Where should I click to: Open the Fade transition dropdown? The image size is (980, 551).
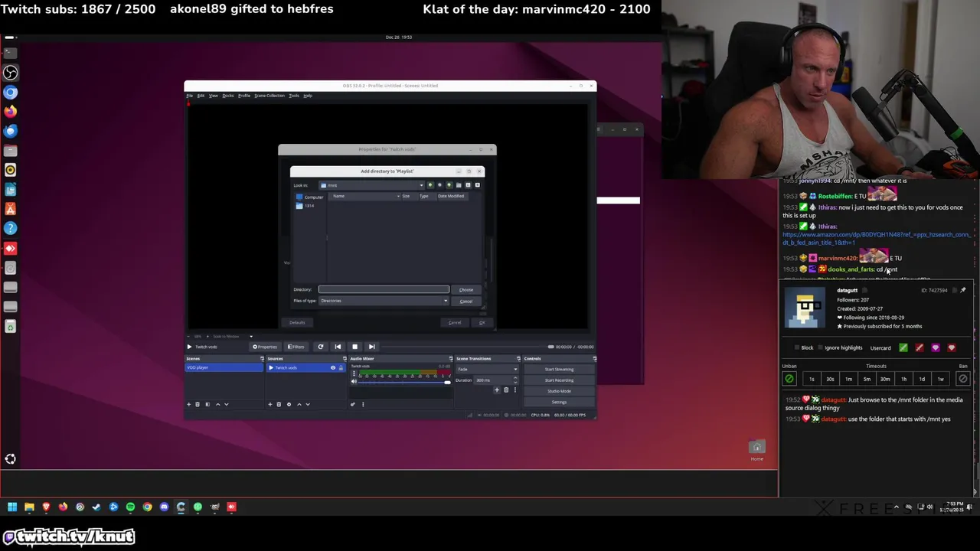(488, 370)
